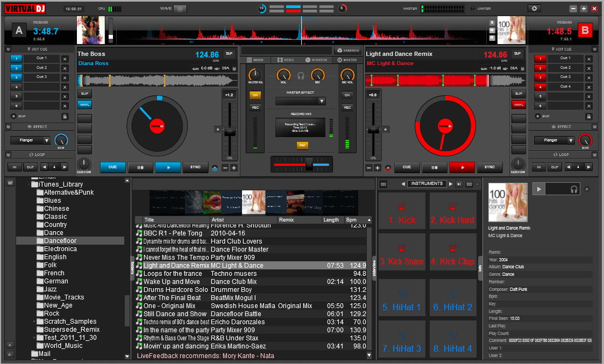Click the folder icon above the browser tree
This screenshot has width=604, height=364.
(x=10, y=183)
